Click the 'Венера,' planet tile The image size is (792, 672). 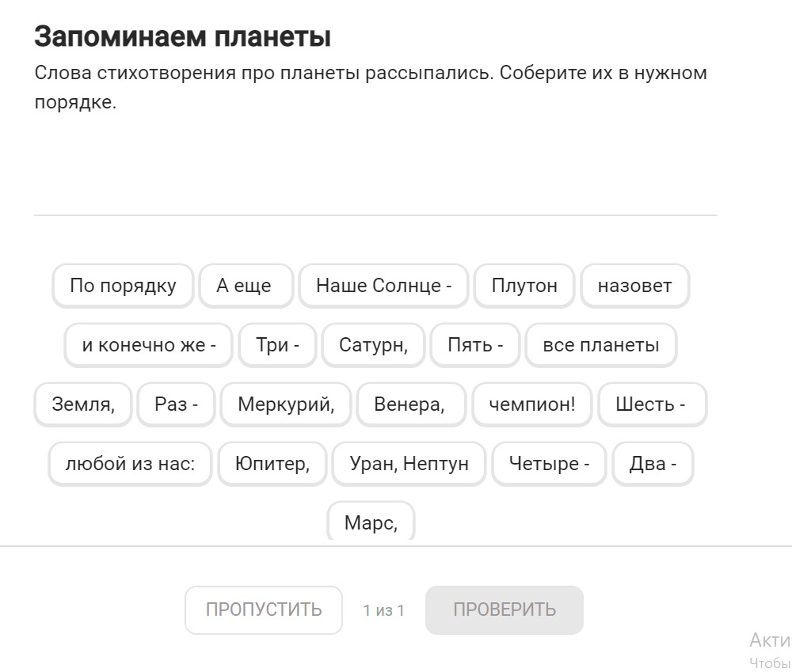tap(409, 404)
